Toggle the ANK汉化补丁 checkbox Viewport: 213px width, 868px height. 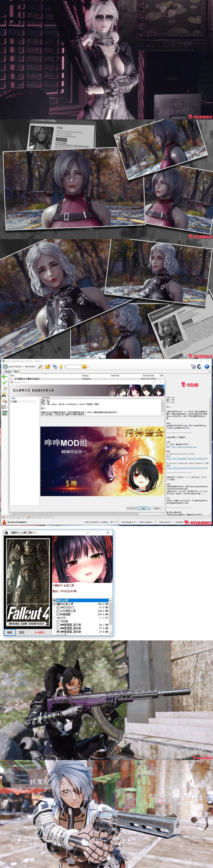58,607
